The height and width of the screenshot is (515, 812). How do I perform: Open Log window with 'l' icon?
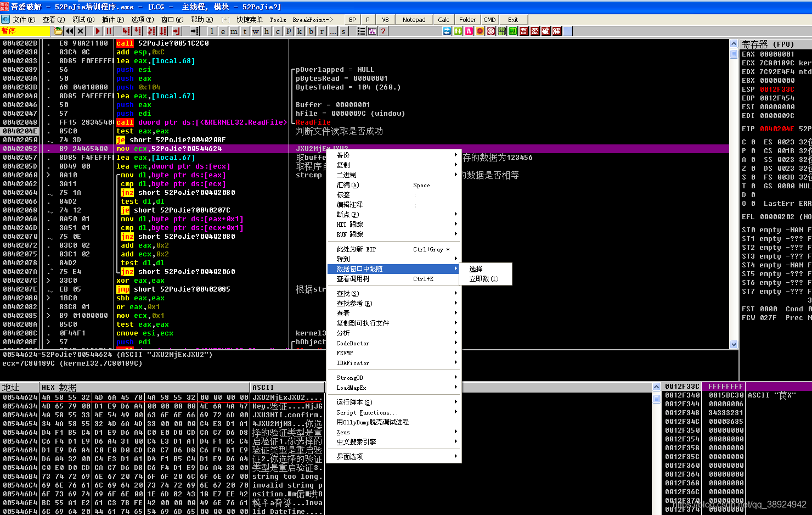coord(212,31)
